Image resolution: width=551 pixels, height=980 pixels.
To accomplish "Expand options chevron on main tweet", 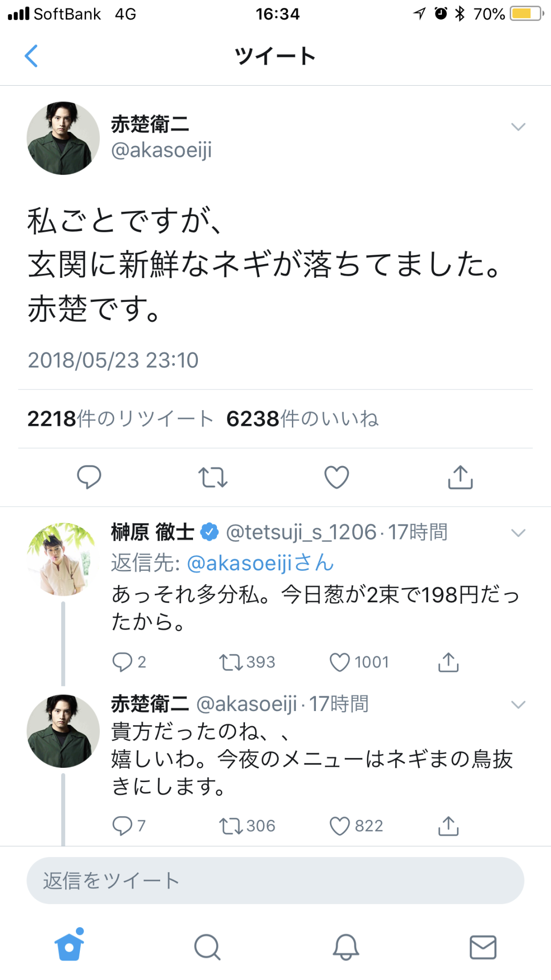I will (518, 127).
